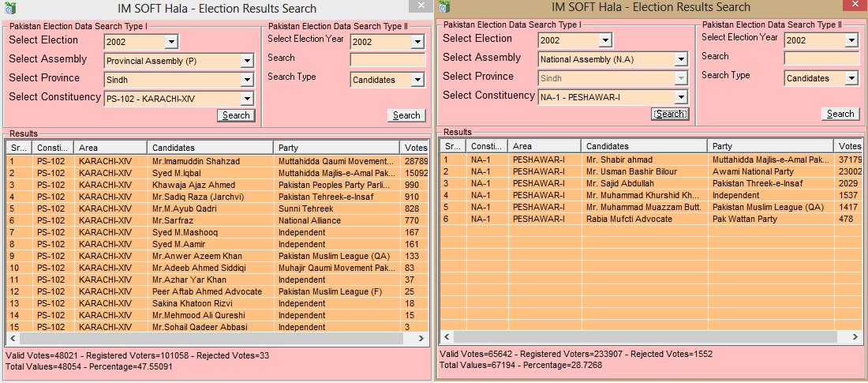Click left window results horizontal scrollbar thumb
Screen dimensions: 868x383
[x=211, y=338]
